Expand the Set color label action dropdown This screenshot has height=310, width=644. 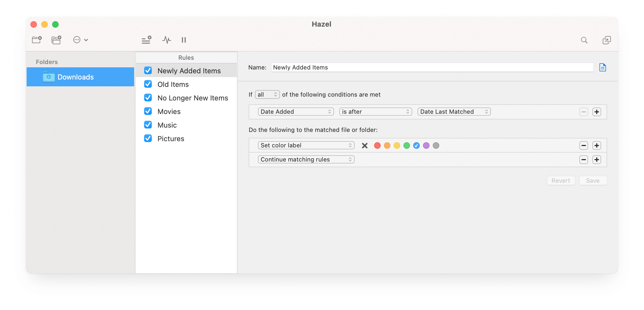click(x=306, y=145)
